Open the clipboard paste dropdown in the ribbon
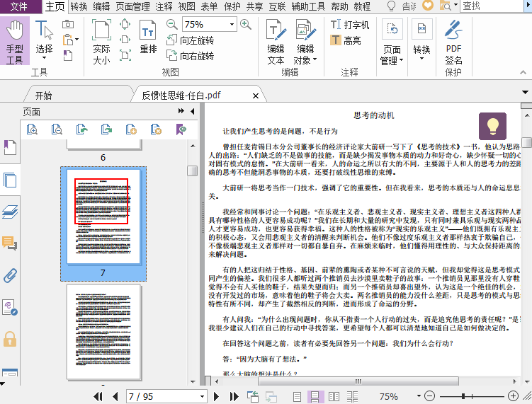 coord(77,40)
